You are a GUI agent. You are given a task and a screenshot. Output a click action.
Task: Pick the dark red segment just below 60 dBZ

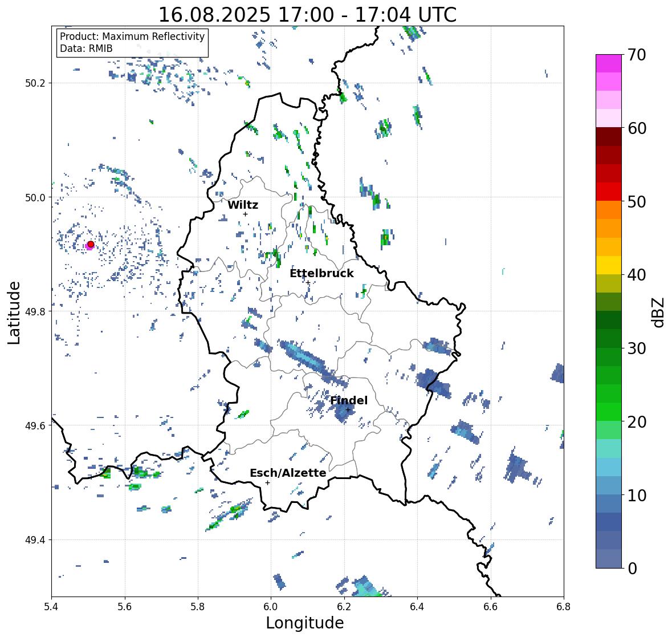pos(609,137)
